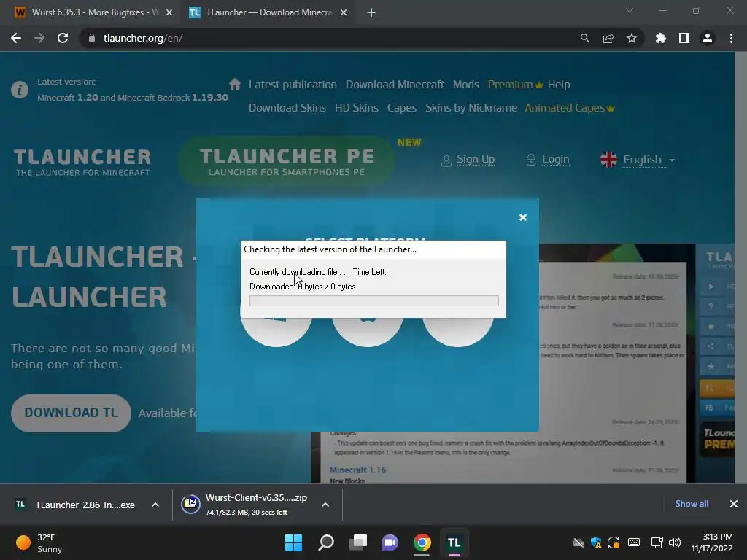Click Show all downloads
This screenshot has width=747, height=560.
[x=692, y=504]
